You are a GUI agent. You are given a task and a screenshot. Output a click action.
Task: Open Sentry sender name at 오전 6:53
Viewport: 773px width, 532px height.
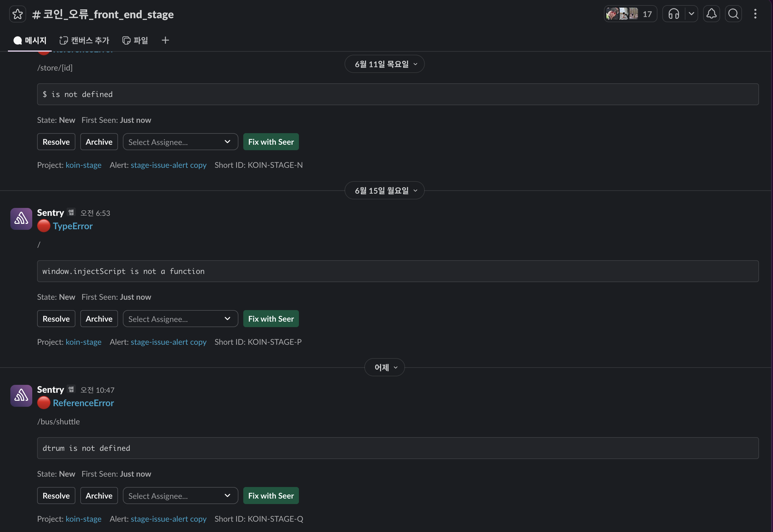click(x=50, y=213)
